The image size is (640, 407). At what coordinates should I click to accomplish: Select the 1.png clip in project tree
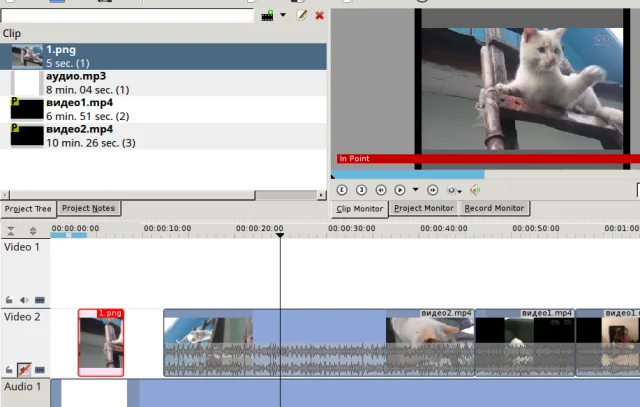coord(163,56)
